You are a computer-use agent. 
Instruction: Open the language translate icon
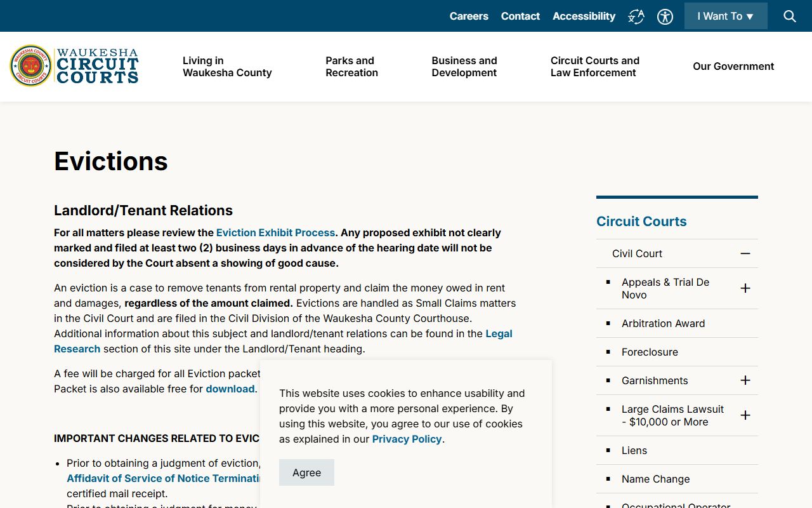click(636, 17)
